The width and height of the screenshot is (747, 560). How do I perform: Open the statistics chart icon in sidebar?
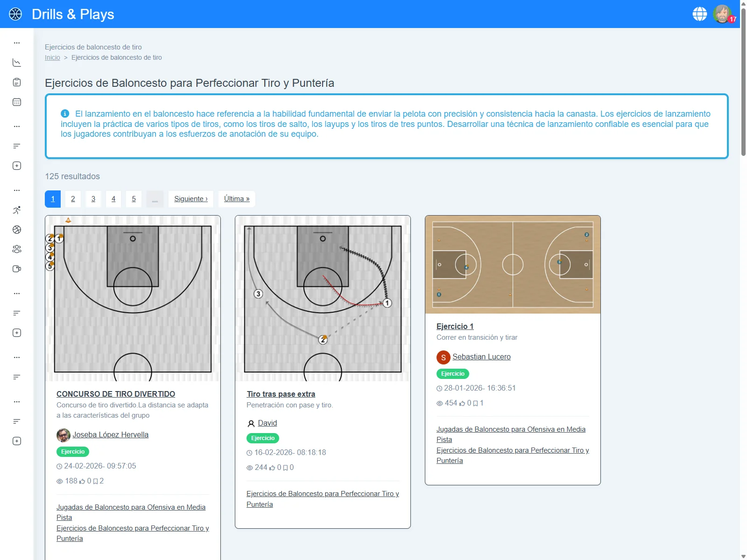pos(17,62)
